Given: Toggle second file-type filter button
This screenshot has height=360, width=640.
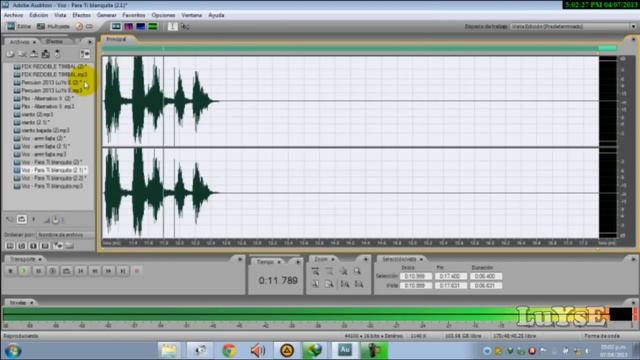Looking at the screenshot, I should pyautogui.click(x=22, y=246).
